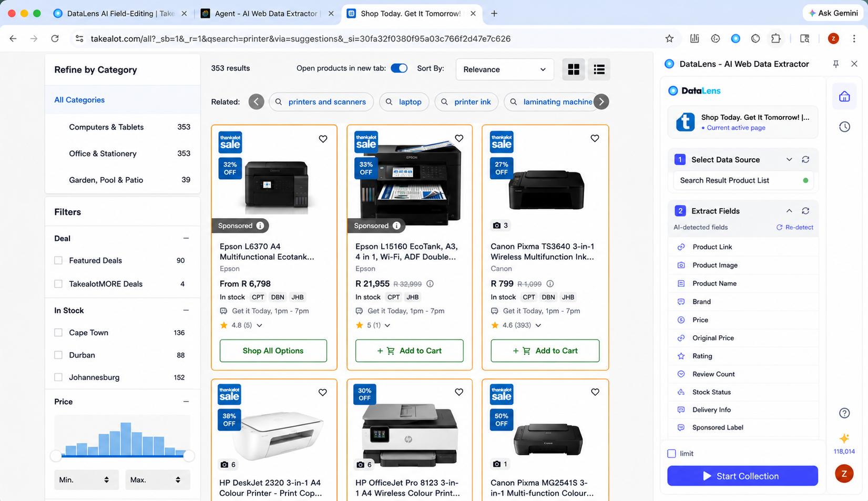Click heart on HP OfficeJet Pro 8123
Image resolution: width=868 pixels, height=501 pixels.
(x=459, y=392)
